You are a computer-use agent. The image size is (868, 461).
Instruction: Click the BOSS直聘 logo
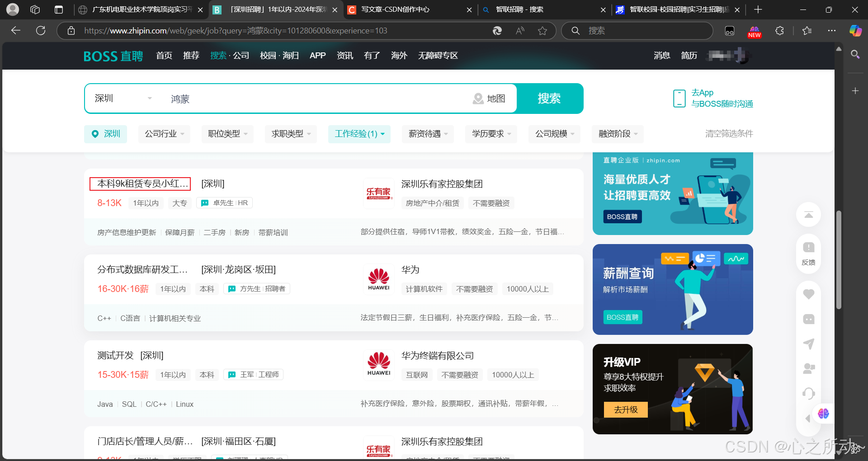[x=113, y=56]
